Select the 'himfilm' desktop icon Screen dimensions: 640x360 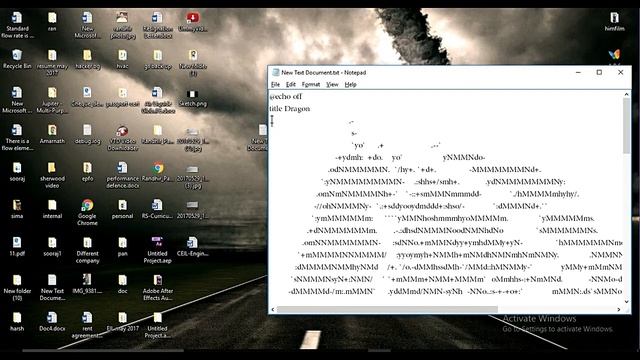(x=615, y=22)
